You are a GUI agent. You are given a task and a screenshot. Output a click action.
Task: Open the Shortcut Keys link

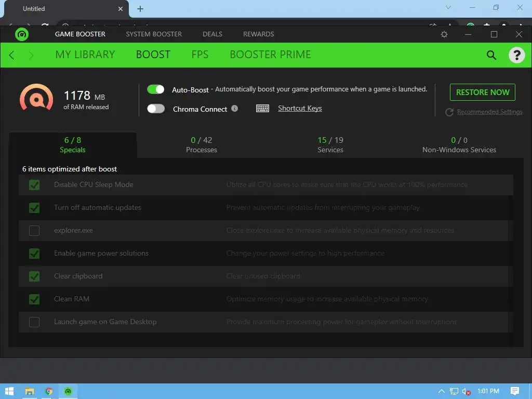tap(300, 108)
